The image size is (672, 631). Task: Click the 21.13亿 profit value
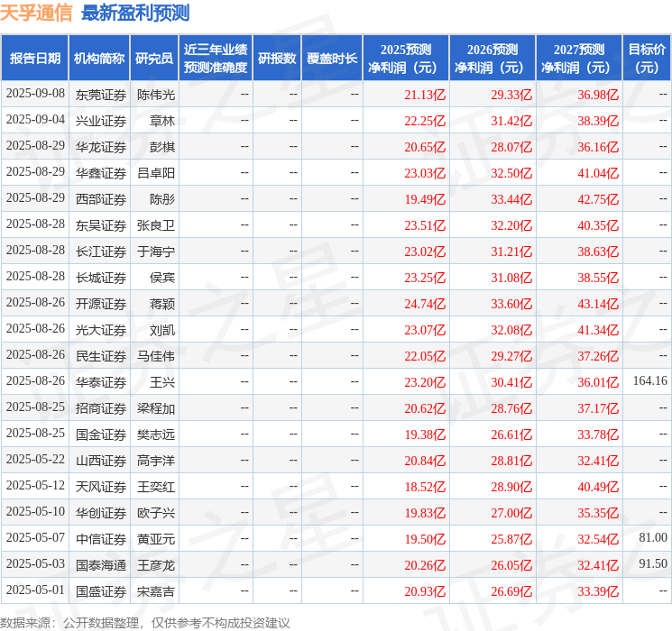tap(425, 95)
